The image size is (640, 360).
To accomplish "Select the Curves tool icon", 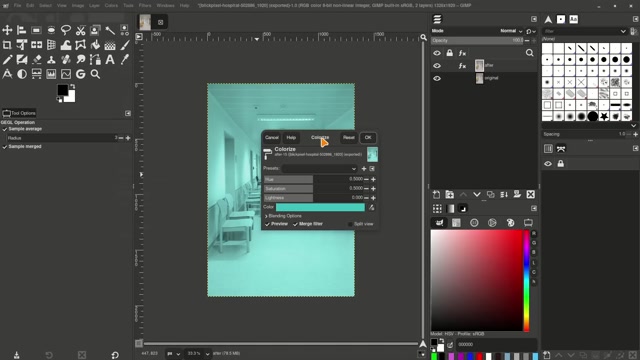I will coord(66,74).
